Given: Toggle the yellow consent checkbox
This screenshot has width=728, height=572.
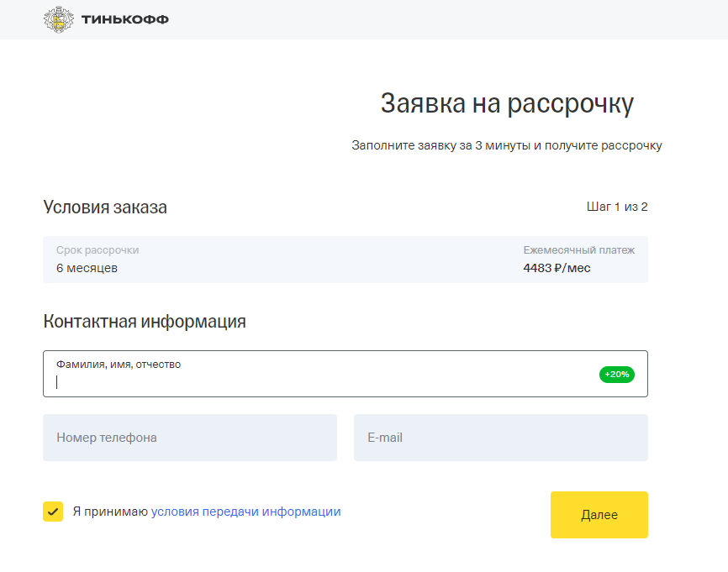Looking at the screenshot, I should pyautogui.click(x=53, y=512).
